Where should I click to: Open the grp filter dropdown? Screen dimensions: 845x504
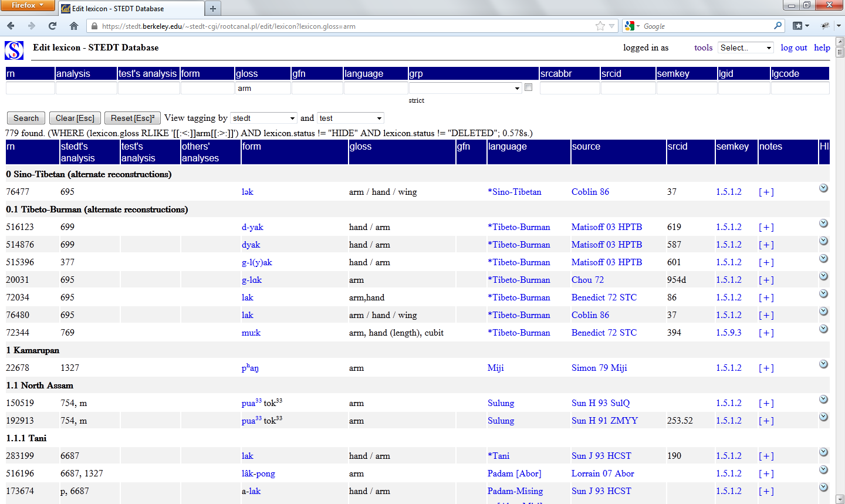click(x=465, y=88)
